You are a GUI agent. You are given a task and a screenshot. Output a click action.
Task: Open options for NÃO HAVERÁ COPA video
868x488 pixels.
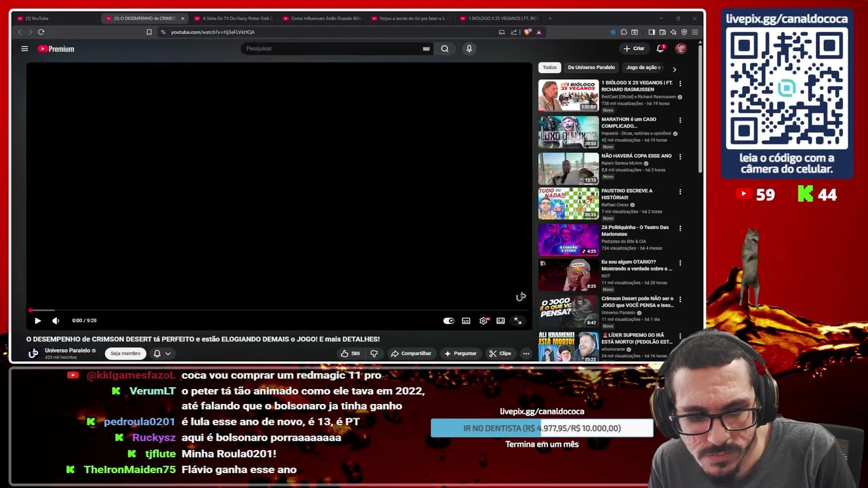click(680, 157)
